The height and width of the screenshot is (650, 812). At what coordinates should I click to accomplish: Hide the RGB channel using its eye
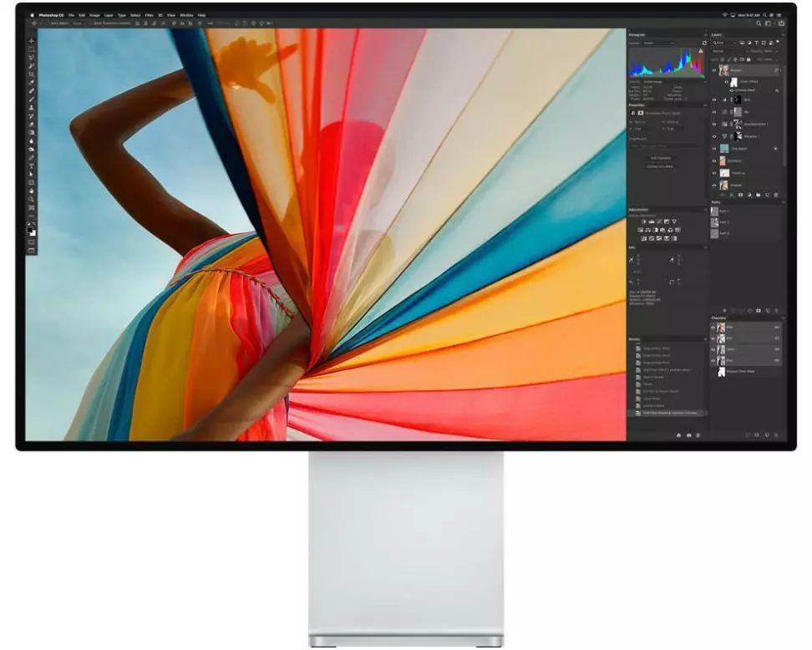(713, 328)
